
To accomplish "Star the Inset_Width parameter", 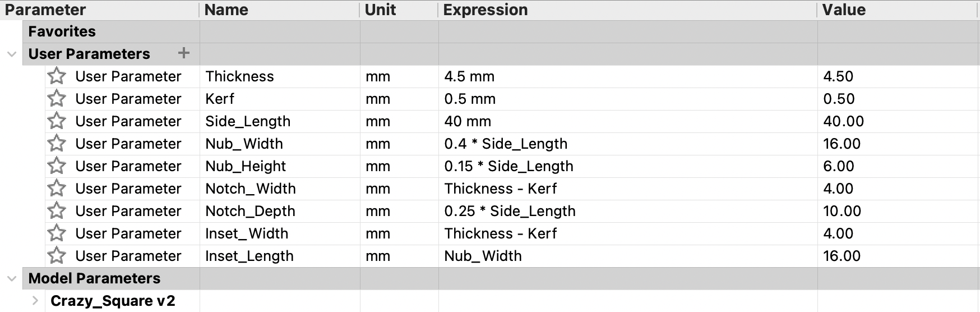I will tap(57, 233).
